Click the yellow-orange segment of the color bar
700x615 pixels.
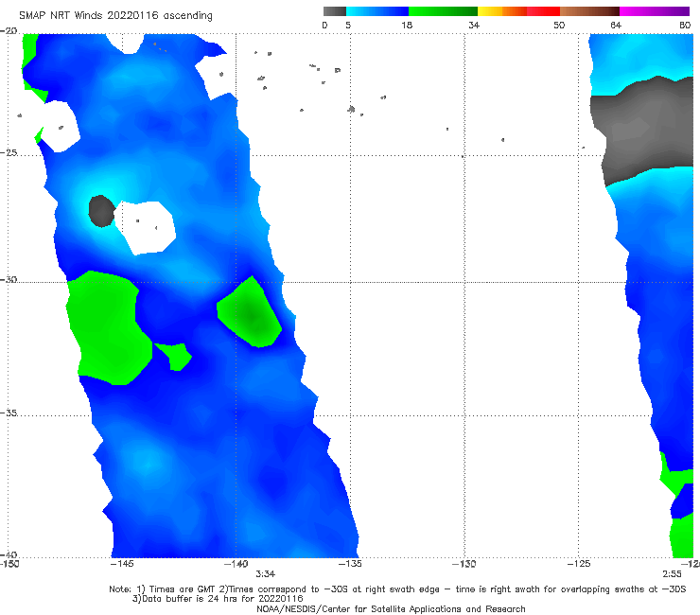(x=502, y=11)
